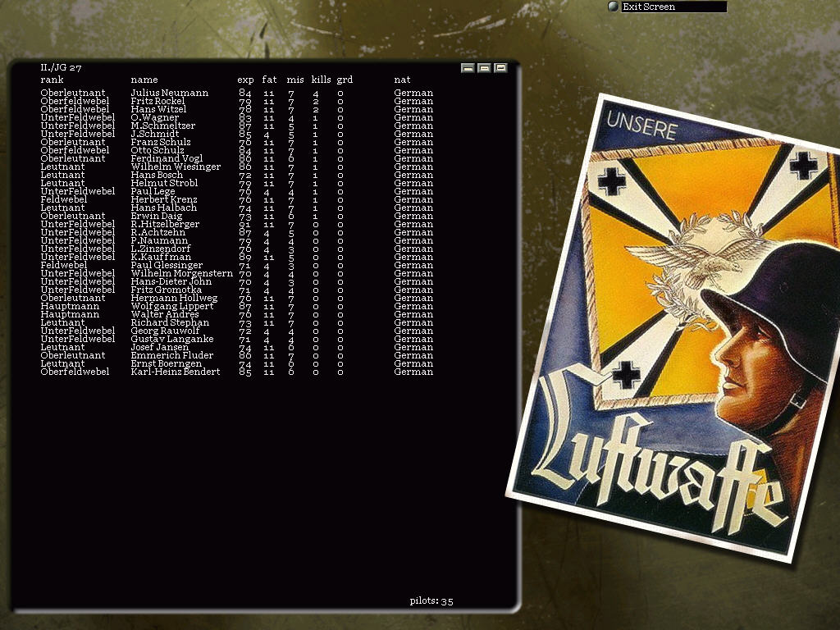Click the exp value 91 for R.Hitzelberger

[x=244, y=225]
